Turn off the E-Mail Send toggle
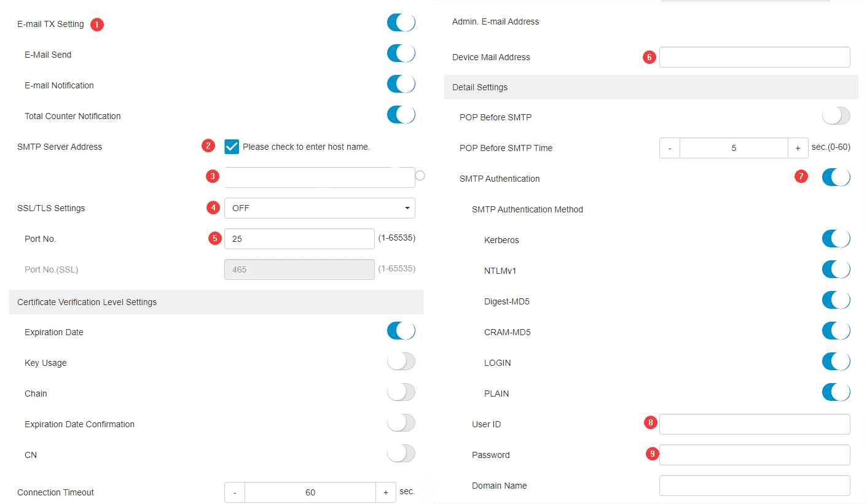 click(401, 53)
